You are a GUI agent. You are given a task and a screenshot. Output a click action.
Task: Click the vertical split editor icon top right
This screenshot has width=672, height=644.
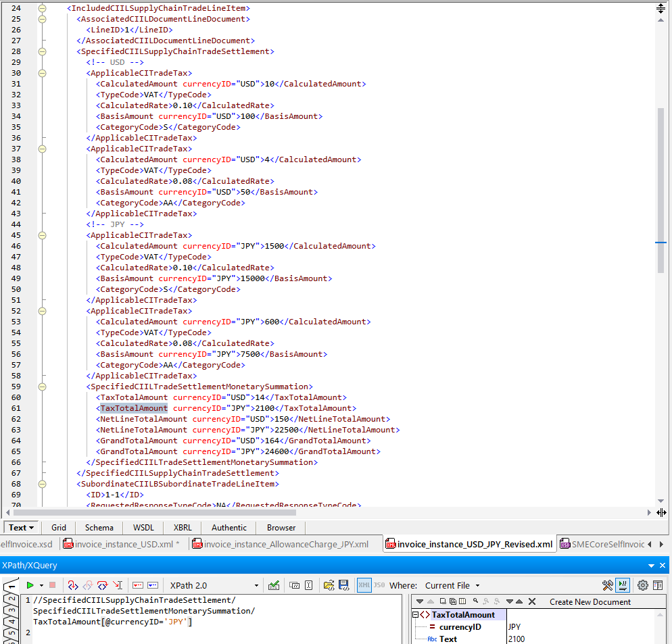tap(661, 8)
